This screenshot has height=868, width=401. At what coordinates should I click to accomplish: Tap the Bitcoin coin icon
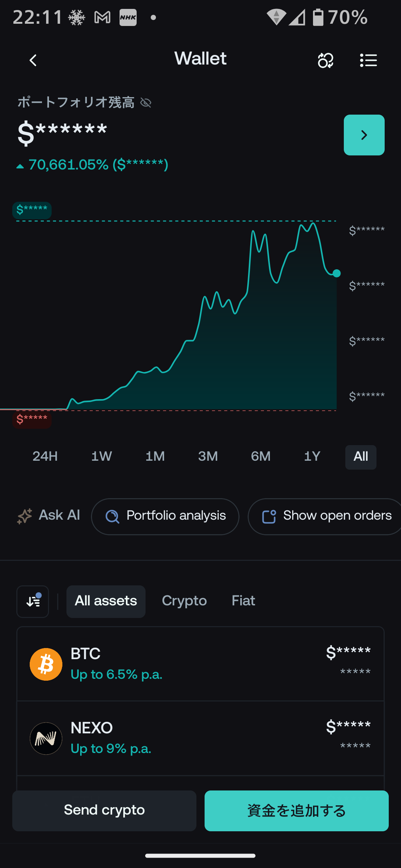(46, 664)
